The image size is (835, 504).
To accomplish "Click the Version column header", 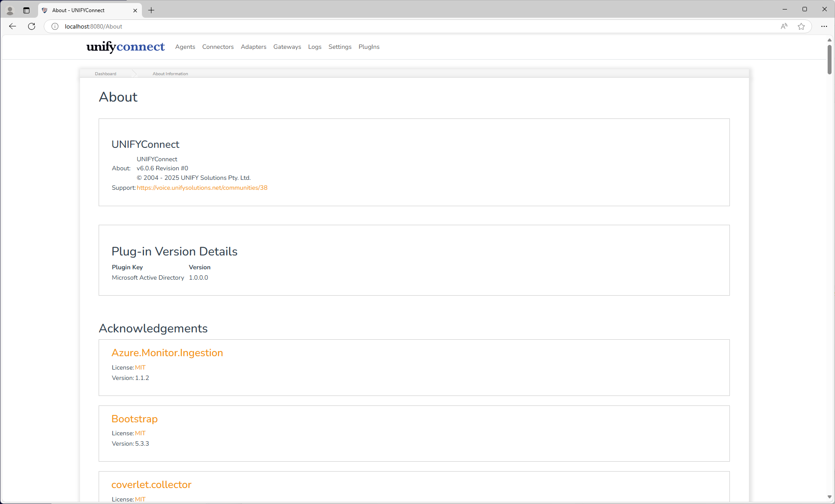I will [x=200, y=267].
